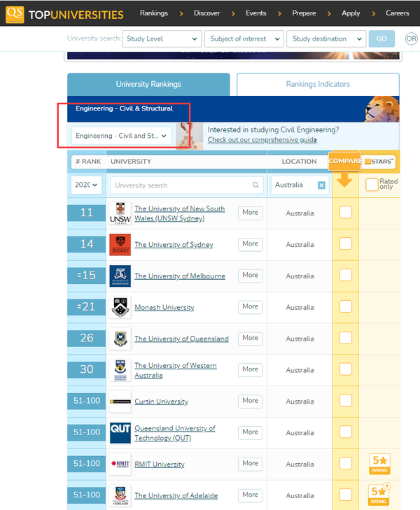Open the Subject of interest dropdown
This screenshot has width=420, height=510.
[x=244, y=38]
